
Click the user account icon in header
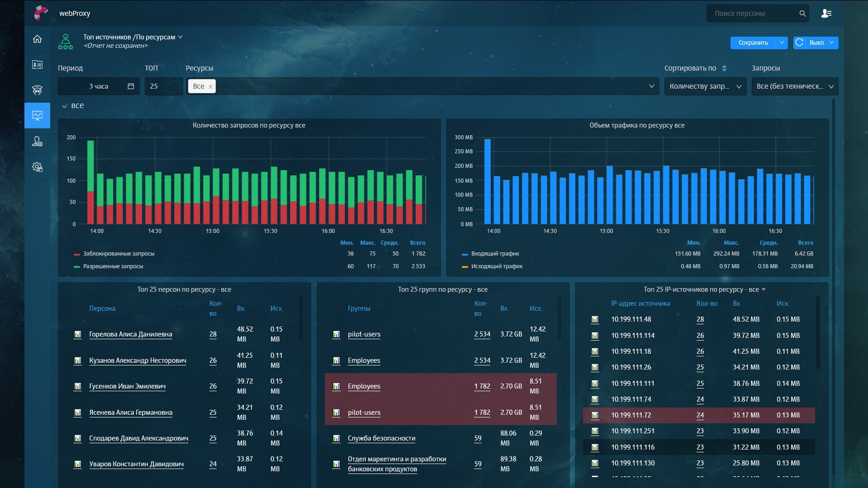click(826, 14)
